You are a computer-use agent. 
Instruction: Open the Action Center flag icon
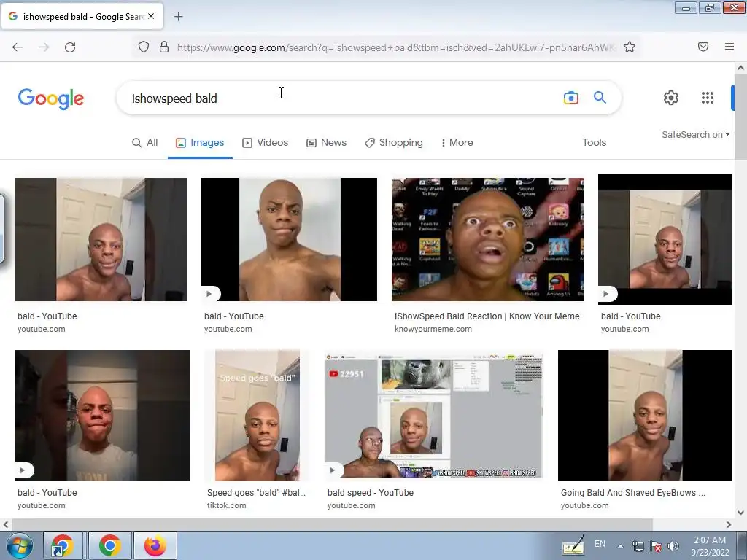point(656,546)
